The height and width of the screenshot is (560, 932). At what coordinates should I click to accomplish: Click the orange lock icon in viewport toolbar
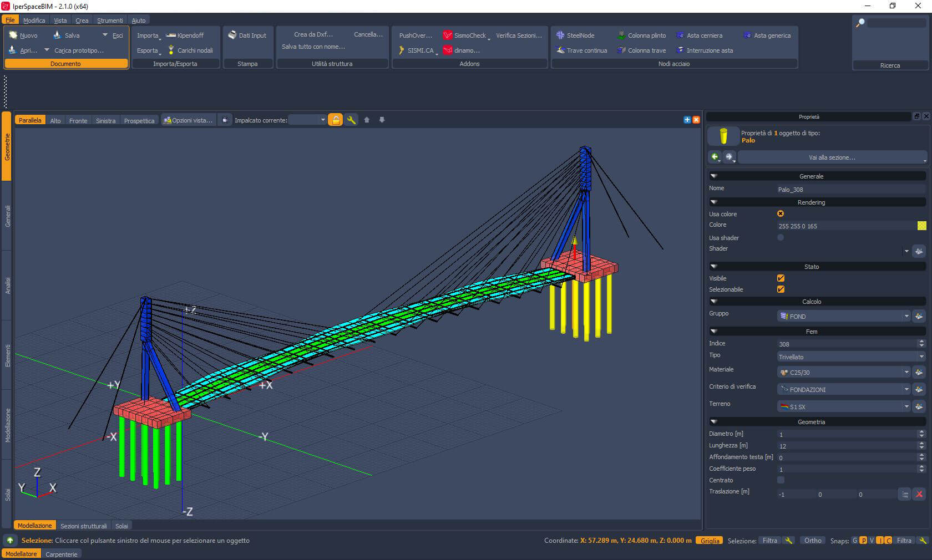(336, 120)
